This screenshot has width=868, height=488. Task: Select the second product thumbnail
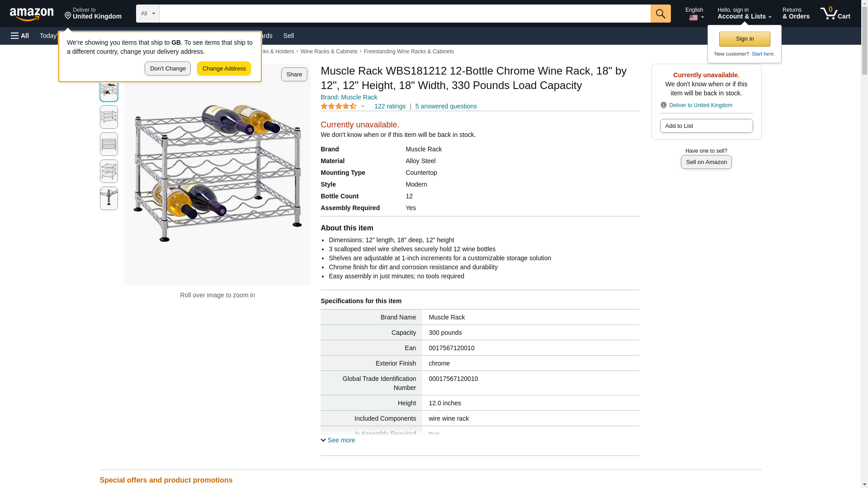tap(109, 117)
